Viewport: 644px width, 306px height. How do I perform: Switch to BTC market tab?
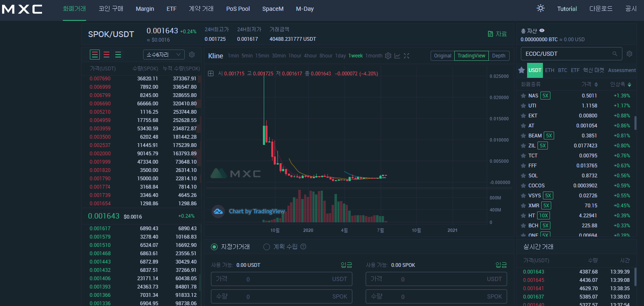(x=562, y=70)
